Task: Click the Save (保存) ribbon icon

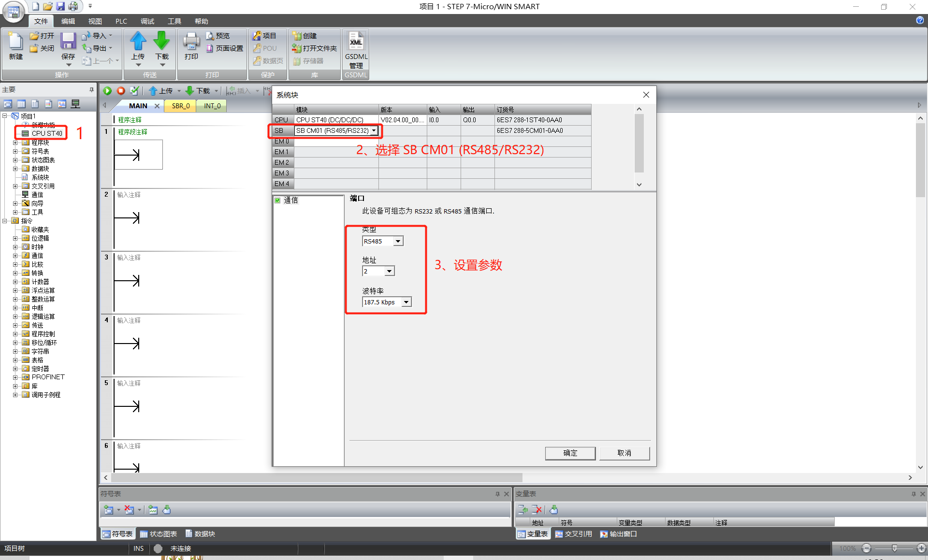Action: click(x=68, y=42)
